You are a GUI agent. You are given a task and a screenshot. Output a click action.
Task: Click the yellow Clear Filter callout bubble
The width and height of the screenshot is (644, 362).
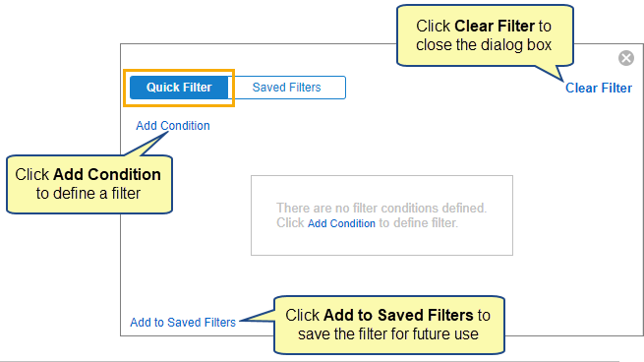tap(485, 35)
